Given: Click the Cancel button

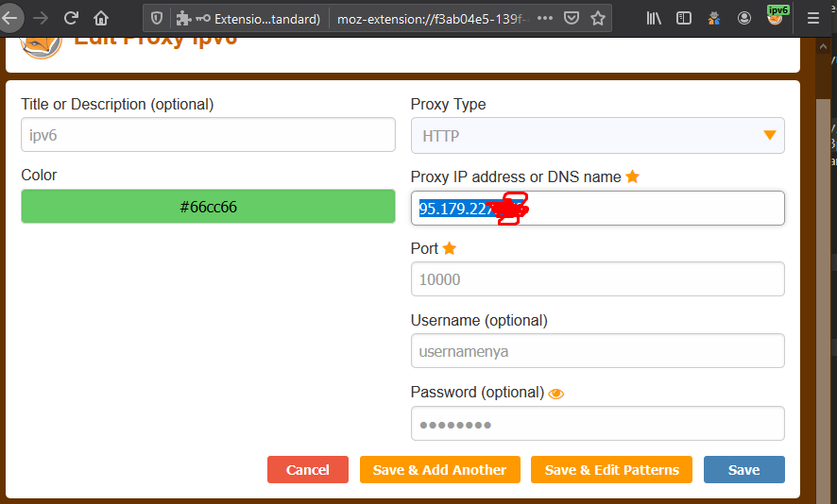Looking at the screenshot, I should click(308, 470).
